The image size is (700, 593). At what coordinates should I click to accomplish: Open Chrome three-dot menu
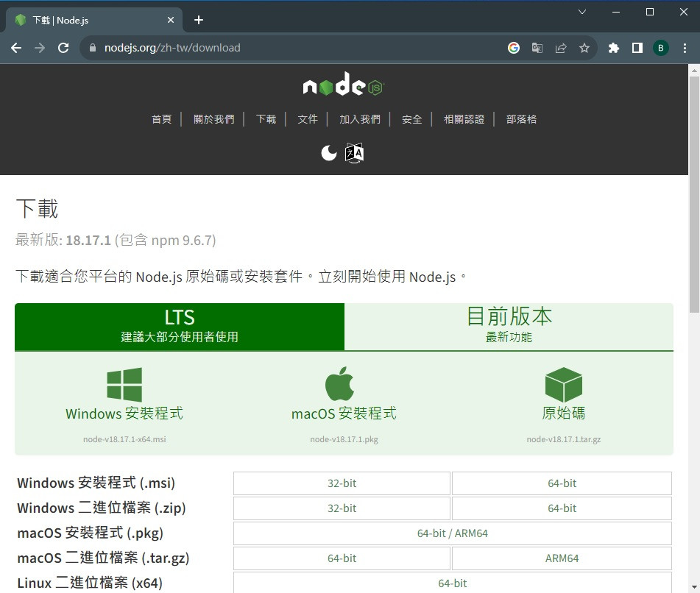685,48
